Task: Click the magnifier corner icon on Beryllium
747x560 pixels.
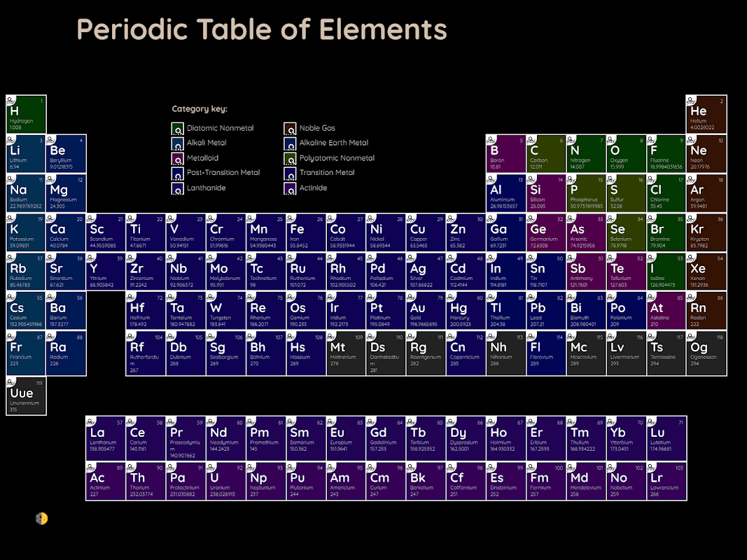Action: 50,139
